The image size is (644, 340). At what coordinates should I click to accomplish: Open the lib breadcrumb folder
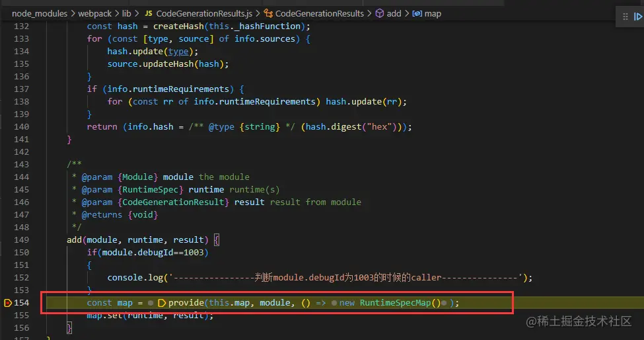pos(127,14)
